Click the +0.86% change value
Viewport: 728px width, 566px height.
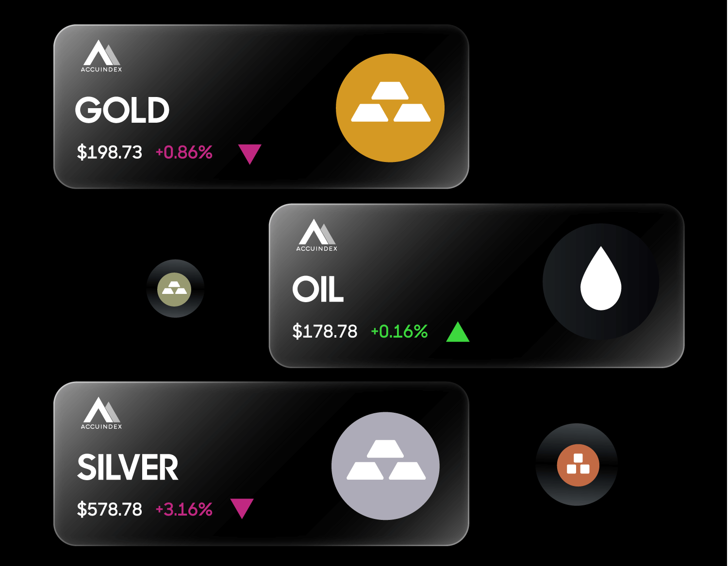(x=184, y=153)
